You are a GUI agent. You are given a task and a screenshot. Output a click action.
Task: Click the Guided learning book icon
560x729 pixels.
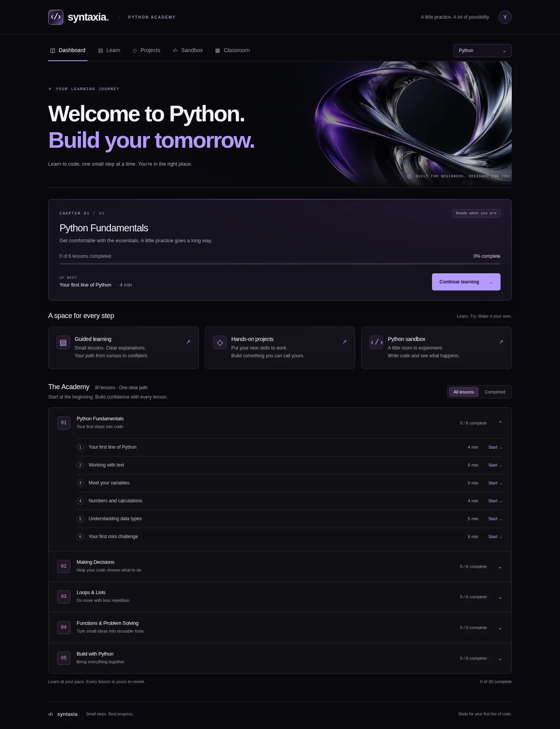(63, 343)
